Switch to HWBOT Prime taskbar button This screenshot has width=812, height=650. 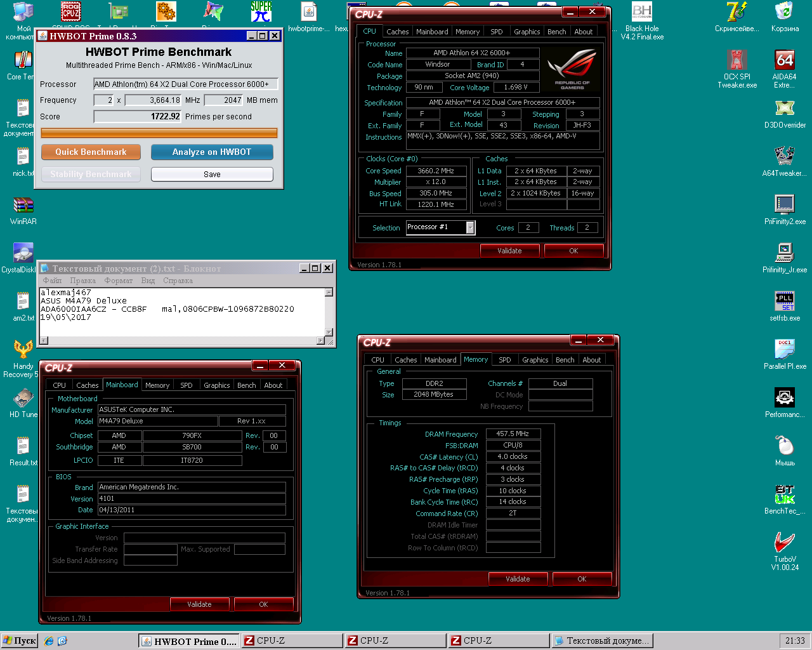(188, 641)
